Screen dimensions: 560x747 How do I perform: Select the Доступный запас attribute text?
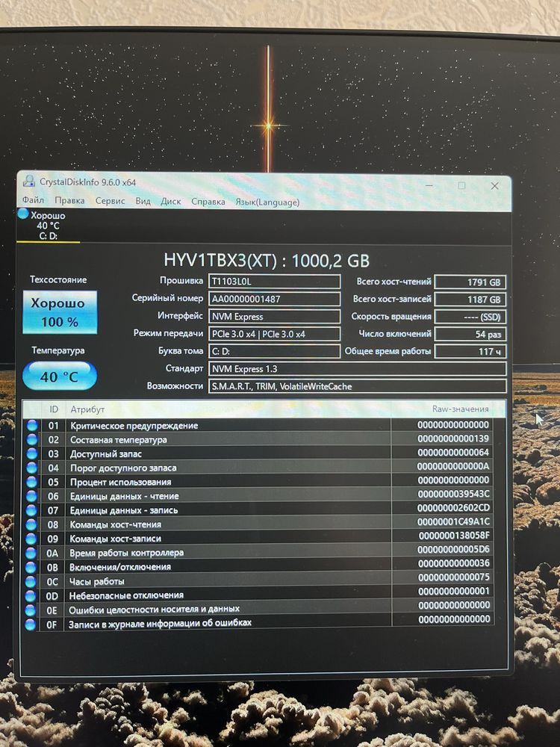coord(106,454)
